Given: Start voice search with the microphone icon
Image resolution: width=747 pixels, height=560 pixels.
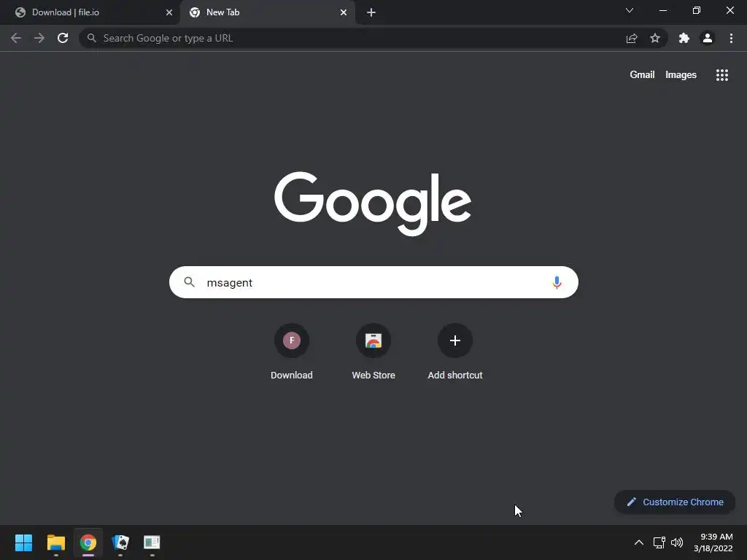Looking at the screenshot, I should coord(557,282).
